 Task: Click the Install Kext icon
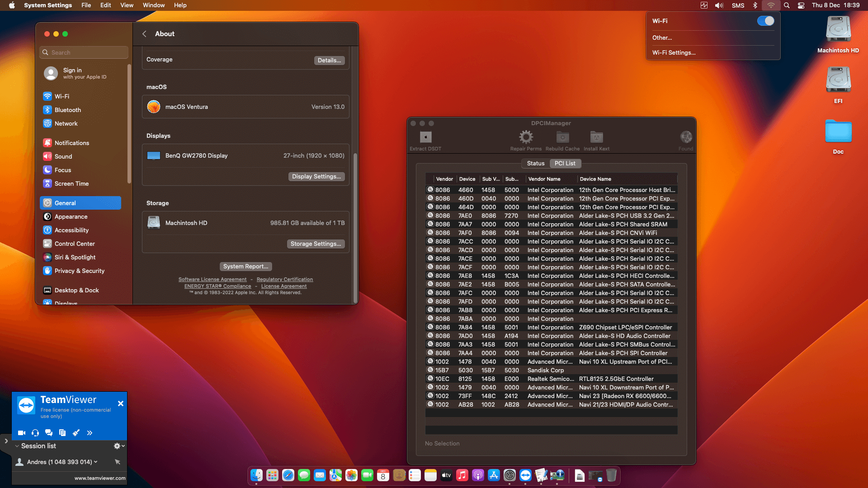click(596, 137)
